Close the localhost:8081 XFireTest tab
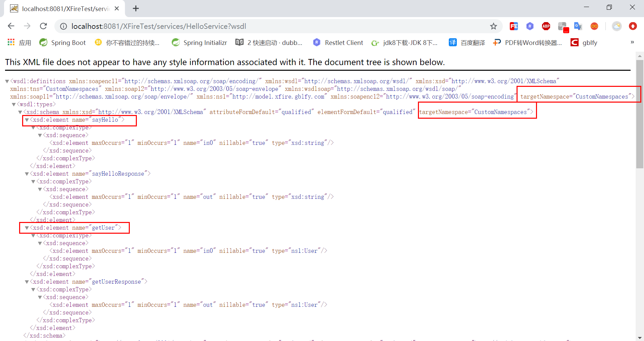Viewport: 644px width, 341px height. 117,8
